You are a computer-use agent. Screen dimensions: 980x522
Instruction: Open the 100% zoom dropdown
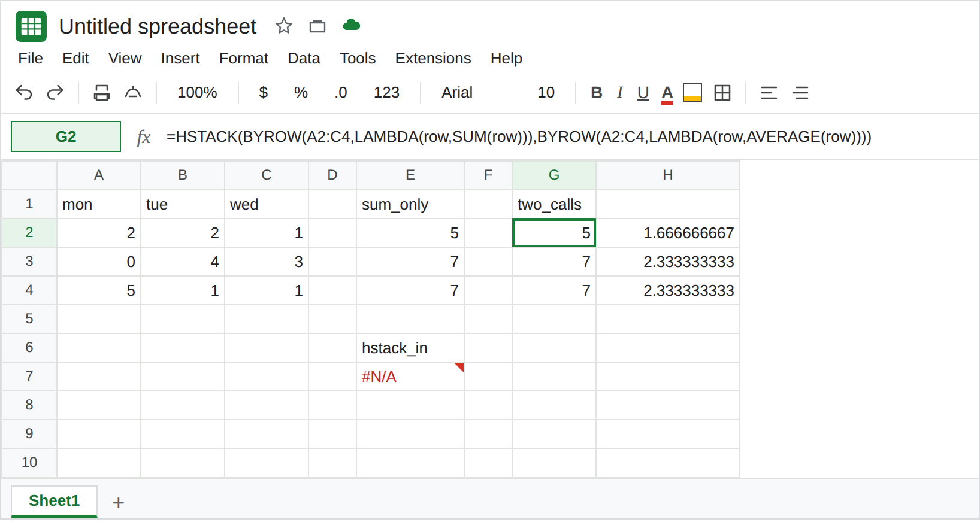click(197, 92)
